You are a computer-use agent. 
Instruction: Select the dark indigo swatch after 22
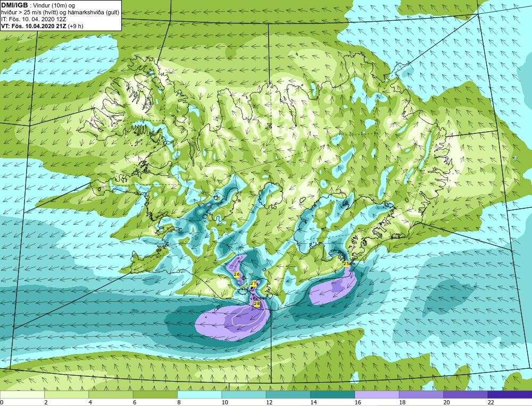[510, 395]
